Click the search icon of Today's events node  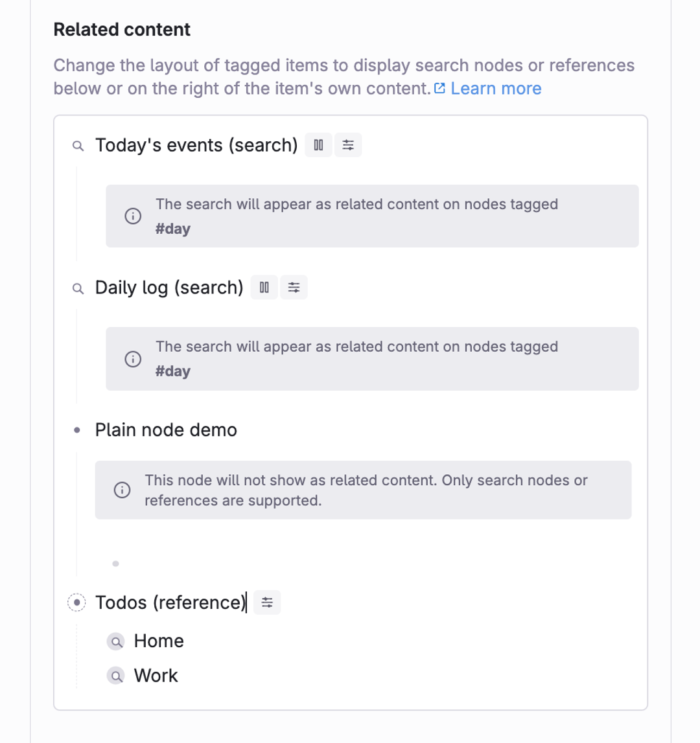click(77, 146)
